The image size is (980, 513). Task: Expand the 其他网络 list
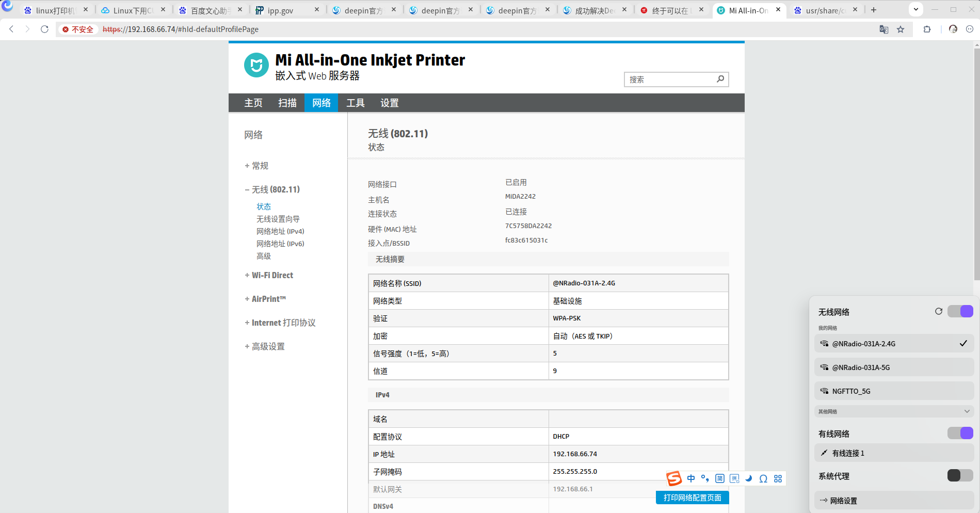pyautogui.click(x=894, y=411)
